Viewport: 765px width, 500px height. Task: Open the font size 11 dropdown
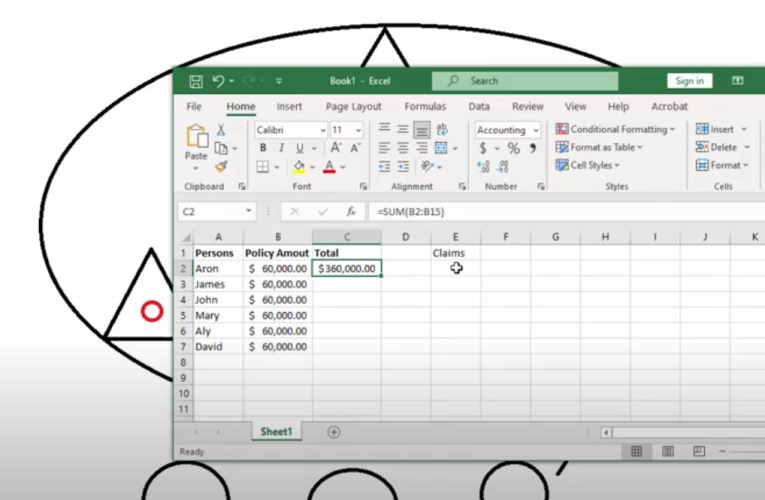tap(358, 130)
